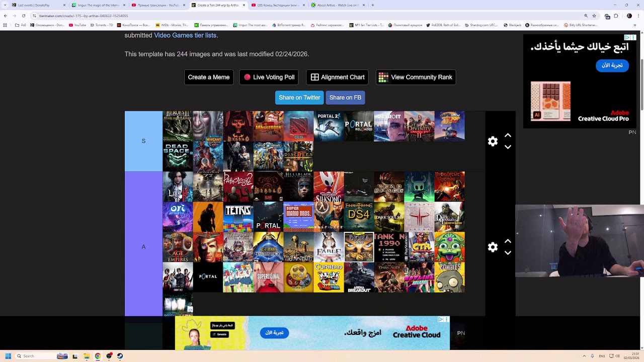Open a new browser tab
The width and height of the screenshot is (644, 362).
[x=372, y=5]
